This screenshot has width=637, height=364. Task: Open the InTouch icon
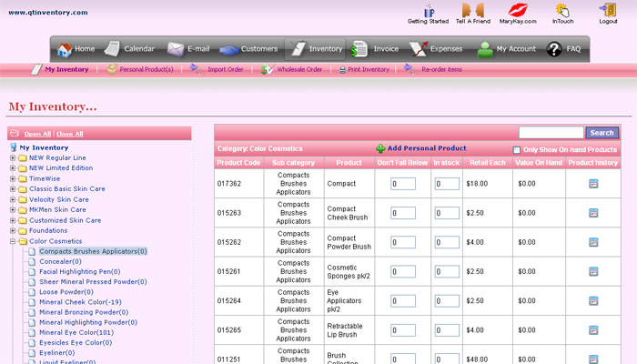[562, 10]
